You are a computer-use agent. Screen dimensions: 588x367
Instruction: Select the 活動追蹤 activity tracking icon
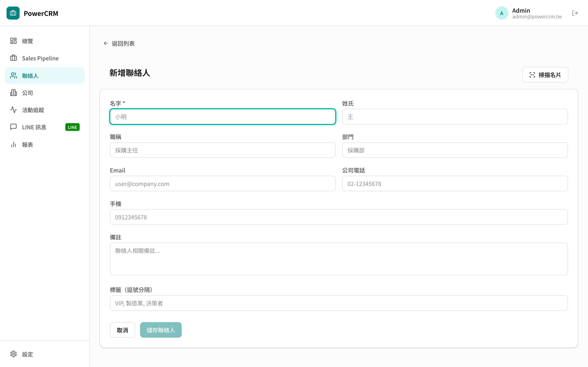click(13, 110)
